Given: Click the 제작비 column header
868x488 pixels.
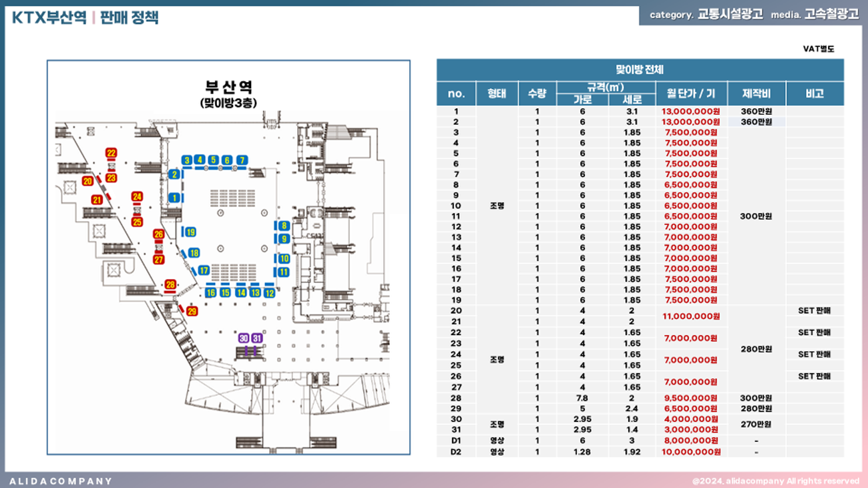Looking at the screenshot, I should pyautogui.click(x=756, y=93).
